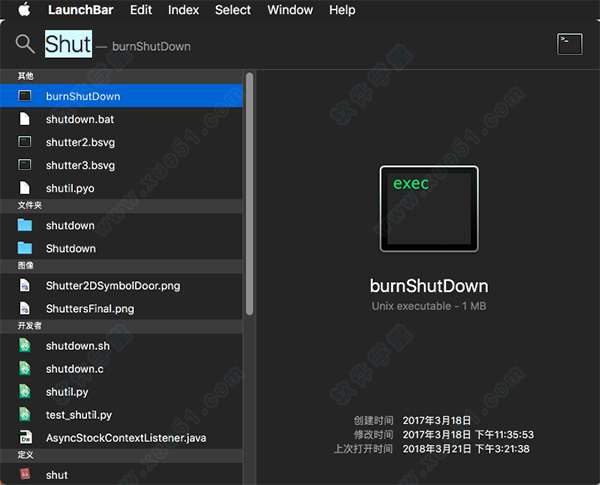The width and height of the screenshot is (600, 485).
Task: Select the shutter2.bsvg result
Action: 121,142
